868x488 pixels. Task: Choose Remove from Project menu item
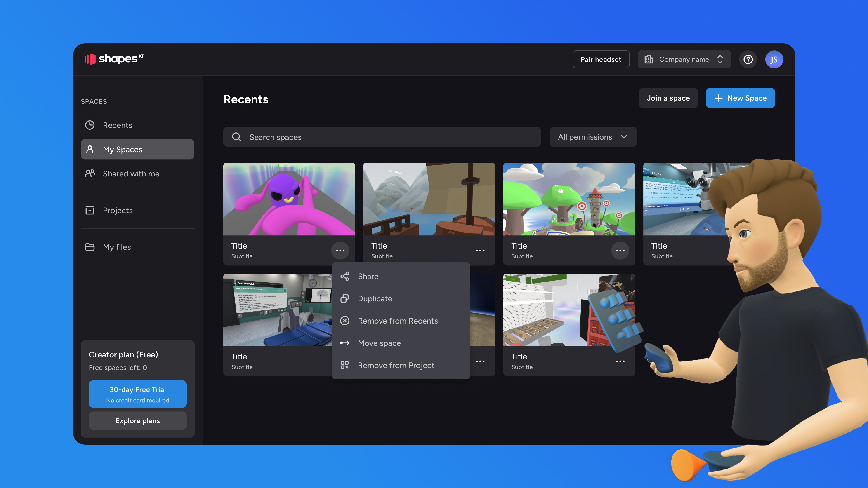[x=401, y=365]
